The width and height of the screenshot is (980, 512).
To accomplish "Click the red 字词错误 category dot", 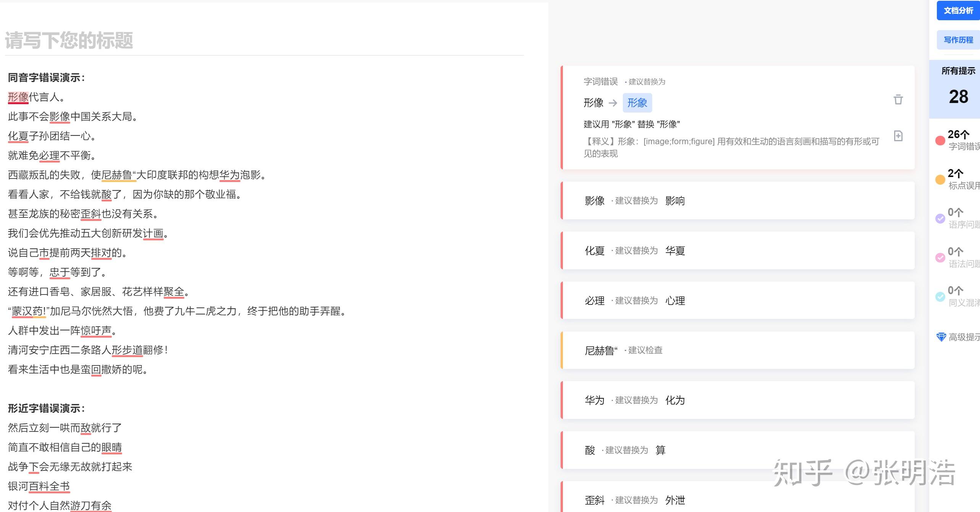I will coord(940,140).
